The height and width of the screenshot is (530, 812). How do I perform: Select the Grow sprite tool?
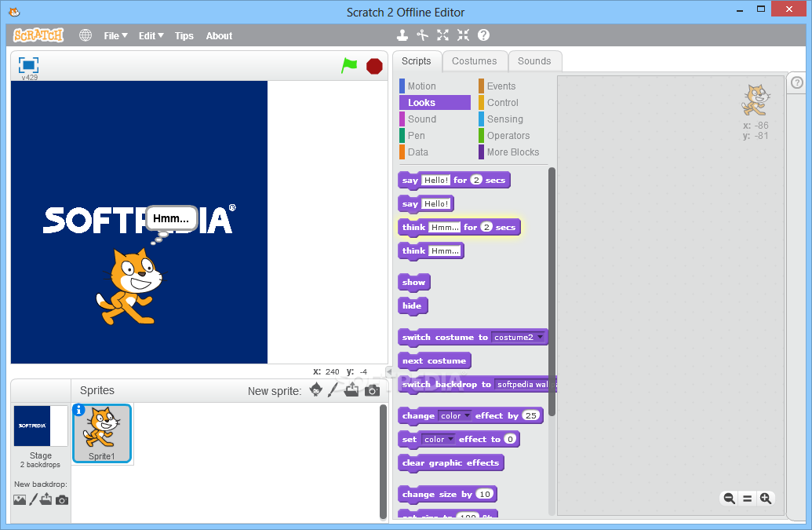pos(442,35)
